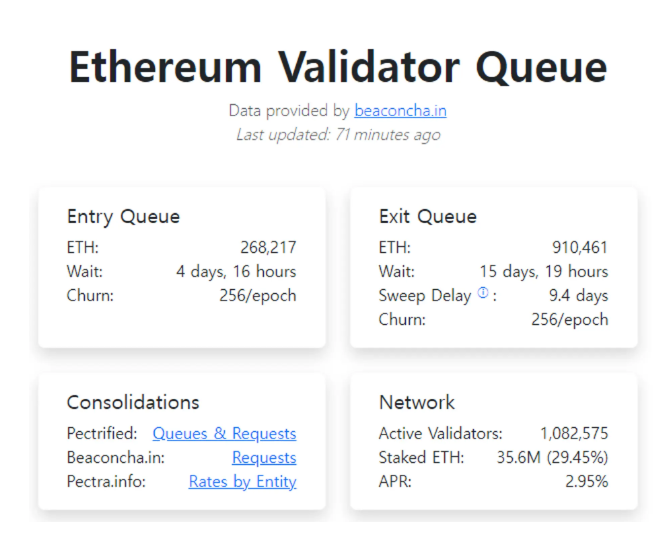Click the APR value 2.95%
The image size is (672, 537).
point(587,482)
